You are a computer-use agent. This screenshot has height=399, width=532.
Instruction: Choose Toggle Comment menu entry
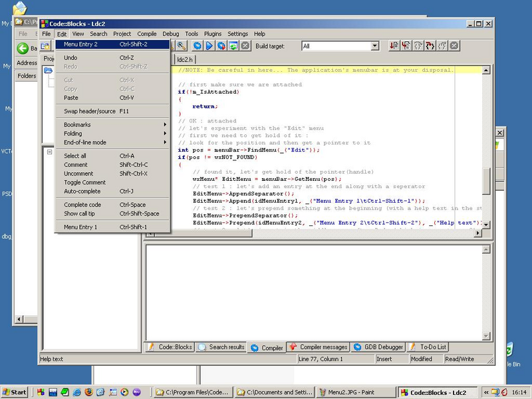tap(112, 182)
